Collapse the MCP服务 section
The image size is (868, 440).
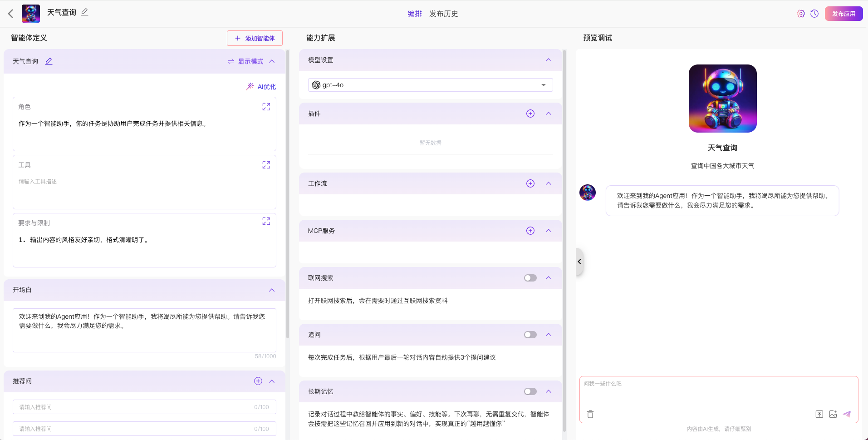point(549,231)
